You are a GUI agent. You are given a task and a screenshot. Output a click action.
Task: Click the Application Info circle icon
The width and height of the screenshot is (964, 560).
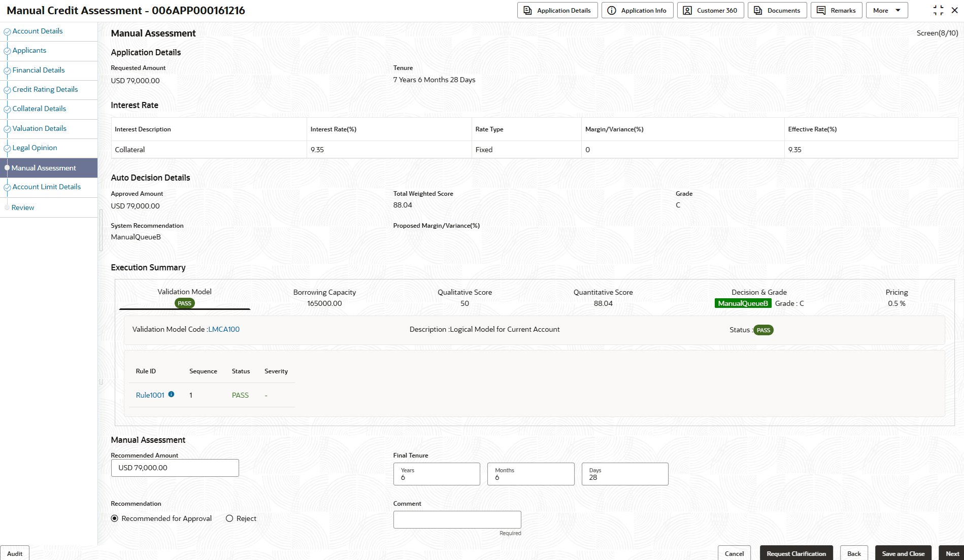pos(612,11)
